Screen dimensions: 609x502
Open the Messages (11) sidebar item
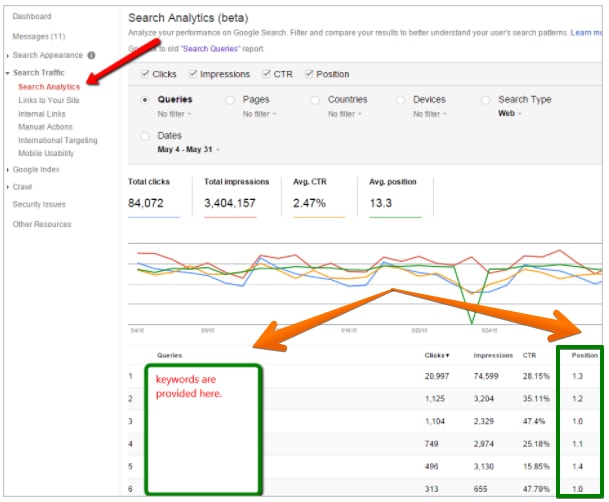coord(41,36)
